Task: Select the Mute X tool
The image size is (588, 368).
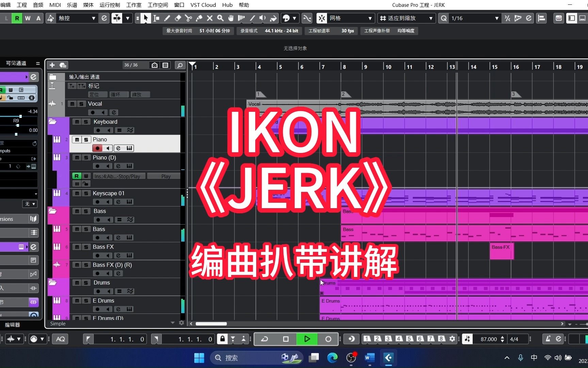Action: click(210, 18)
